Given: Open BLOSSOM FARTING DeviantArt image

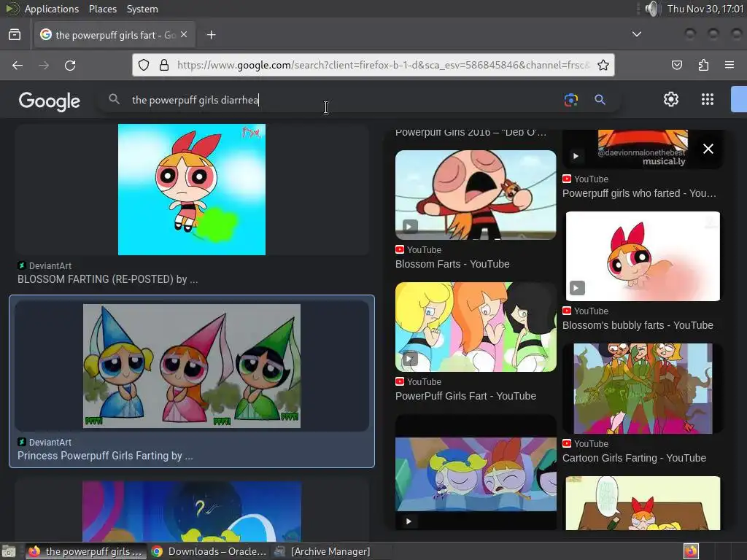Looking at the screenshot, I should tap(192, 190).
